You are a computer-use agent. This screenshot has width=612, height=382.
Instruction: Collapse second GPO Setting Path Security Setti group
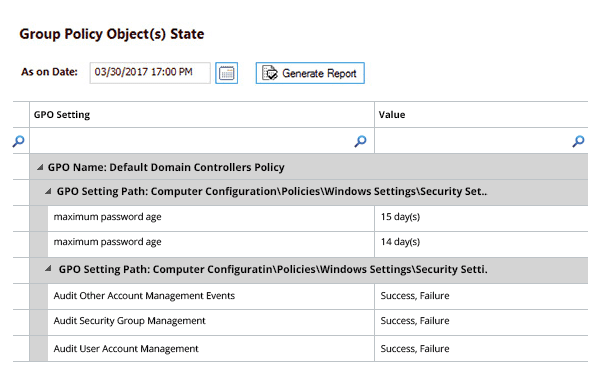[48, 269]
